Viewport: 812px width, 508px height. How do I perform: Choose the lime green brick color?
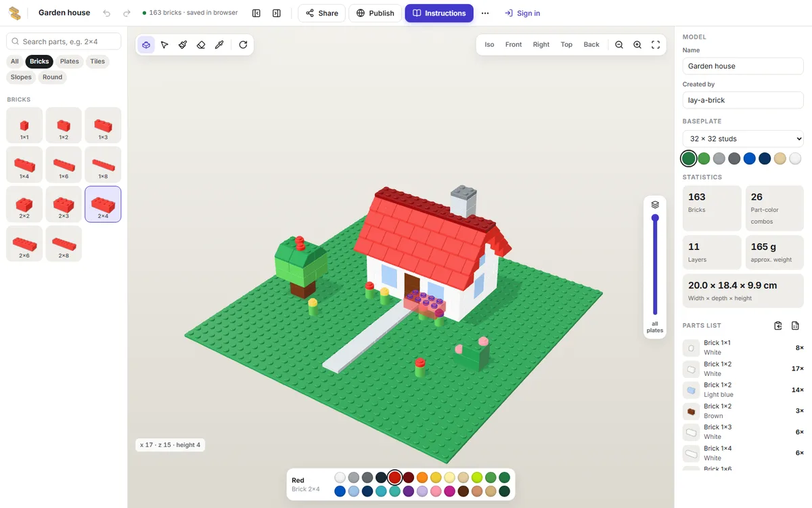tap(477, 478)
